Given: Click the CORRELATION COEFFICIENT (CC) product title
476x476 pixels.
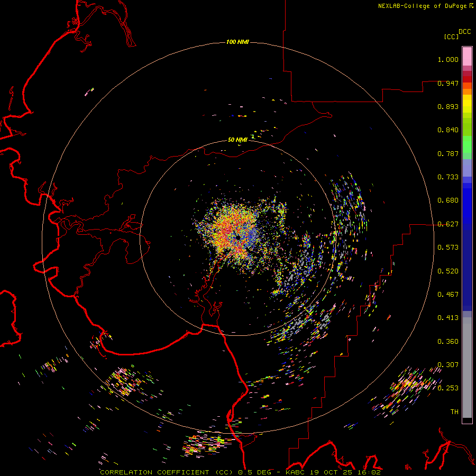Looking at the screenshot, I should pyautogui.click(x=167, y=472).
